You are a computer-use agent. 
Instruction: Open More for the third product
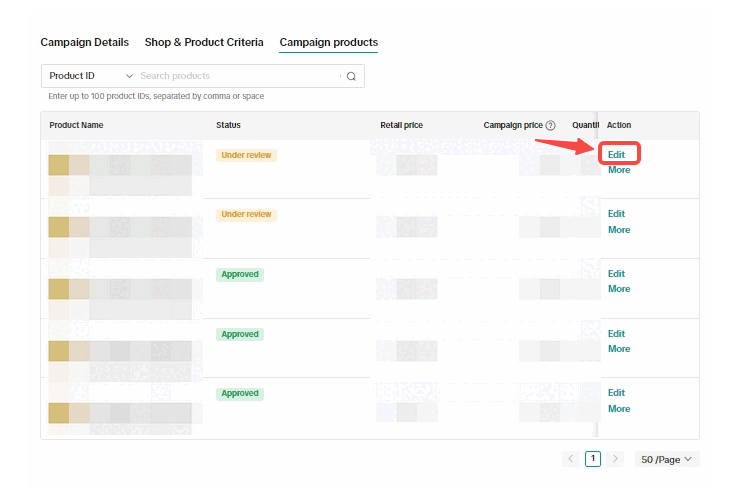(x=619, y=289)
